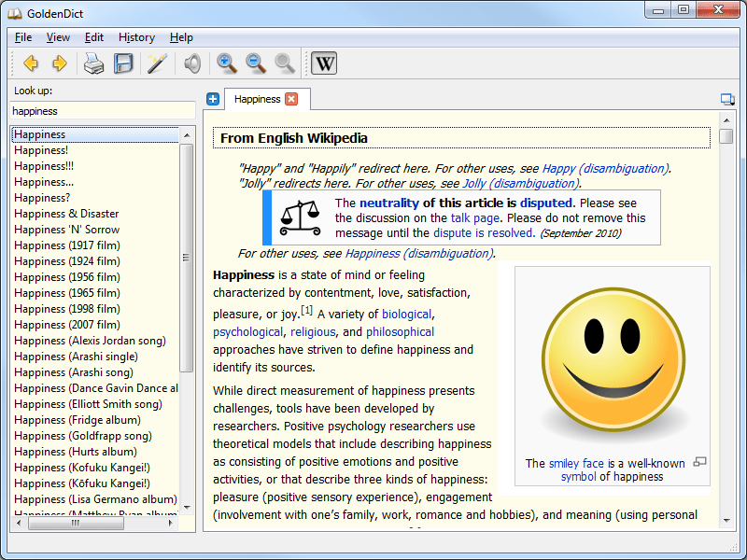Open the History menu
Viewport: 747px width, 560px height.
[x=136, y=37]
